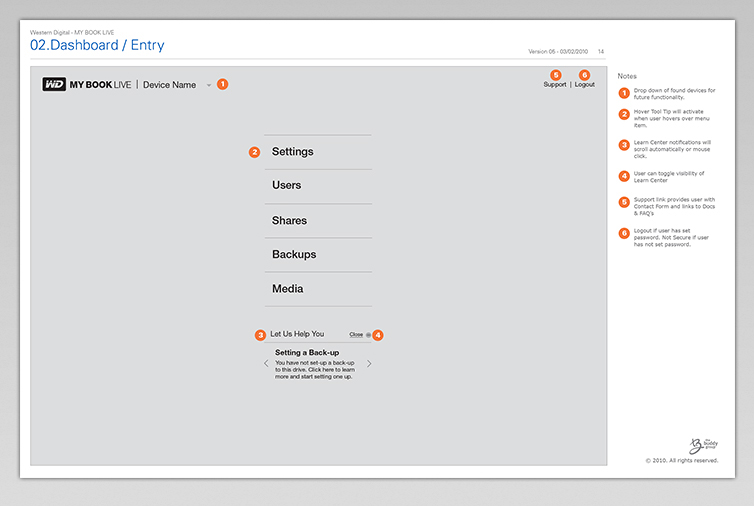Click the 'Logout if user has set password' note
Image resolution: width=754 pixels, height=506 pixels.
(671, 237)
